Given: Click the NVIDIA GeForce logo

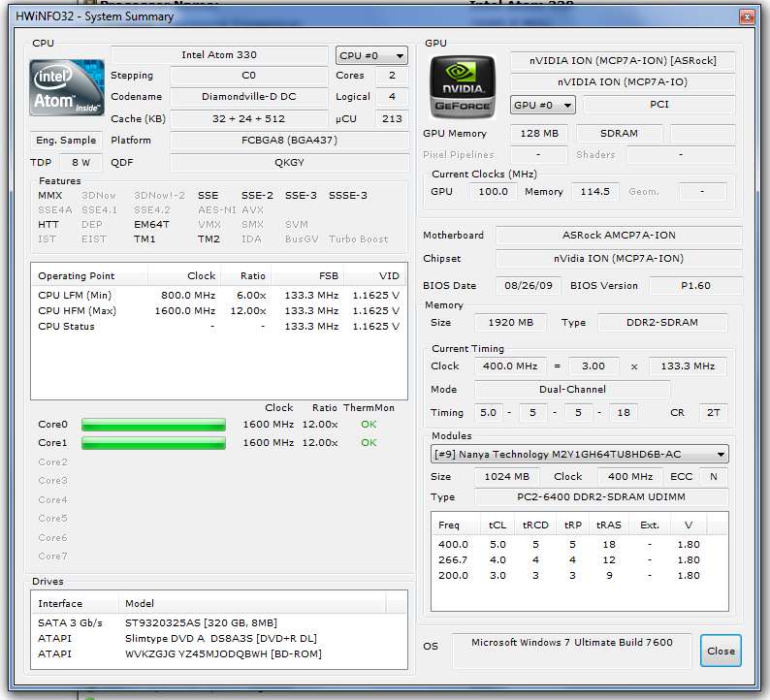Looking at the screenshot, I should coord(463,87).
